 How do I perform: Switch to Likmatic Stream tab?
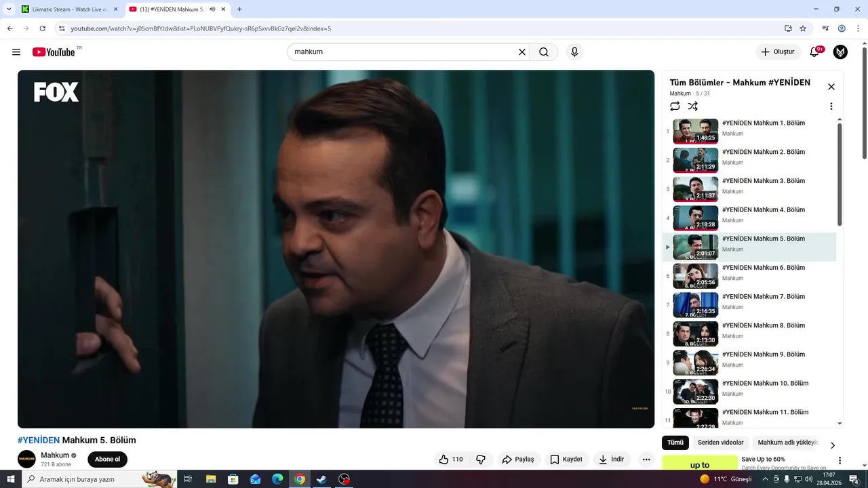coord(69,9)
